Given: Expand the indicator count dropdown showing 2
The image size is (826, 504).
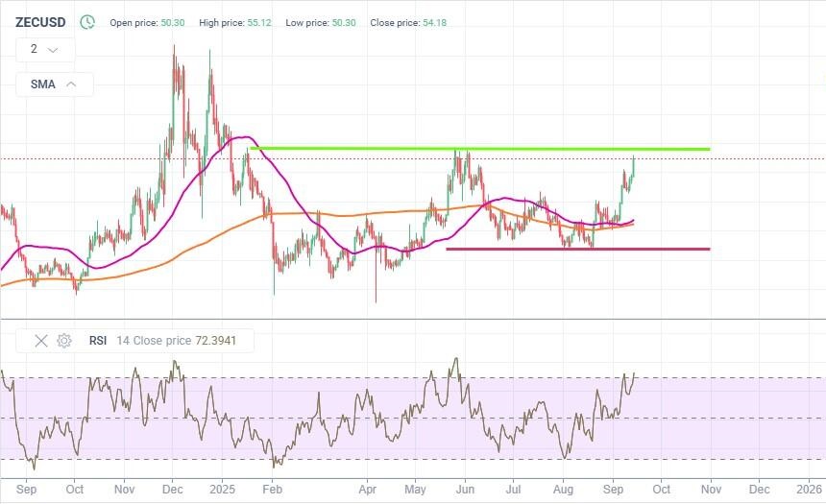Looking at the screenshot, I should coord(44,49).
